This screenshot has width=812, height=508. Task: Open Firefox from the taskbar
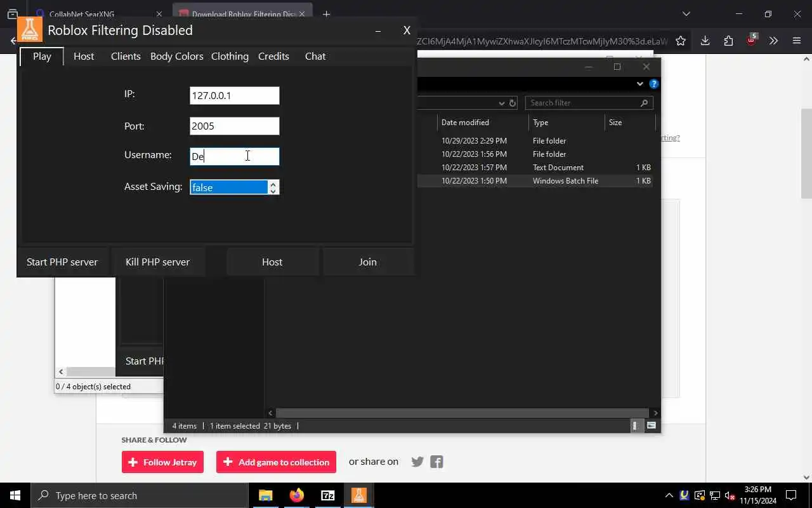coord(297,495)
